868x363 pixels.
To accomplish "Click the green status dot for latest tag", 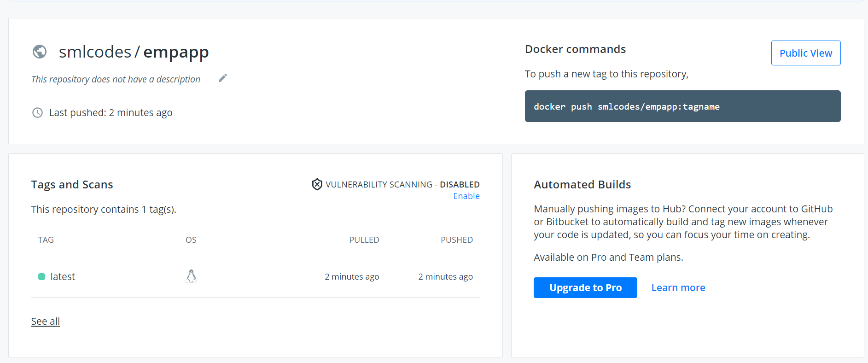I will (x=41, y=276).
